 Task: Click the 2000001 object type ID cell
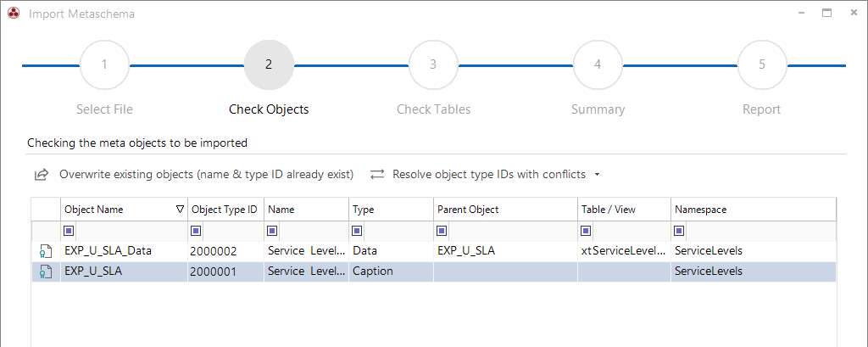[225, 271]
